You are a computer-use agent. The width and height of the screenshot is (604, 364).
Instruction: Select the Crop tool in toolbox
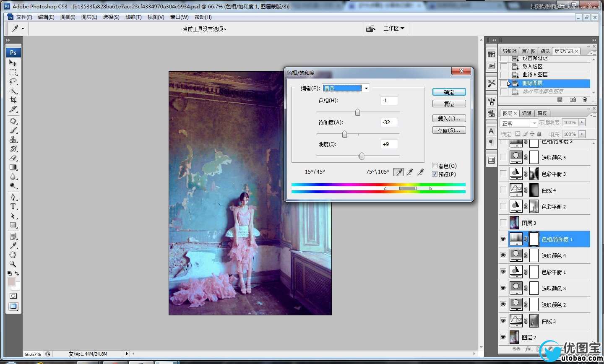click(x=13, y=100)
